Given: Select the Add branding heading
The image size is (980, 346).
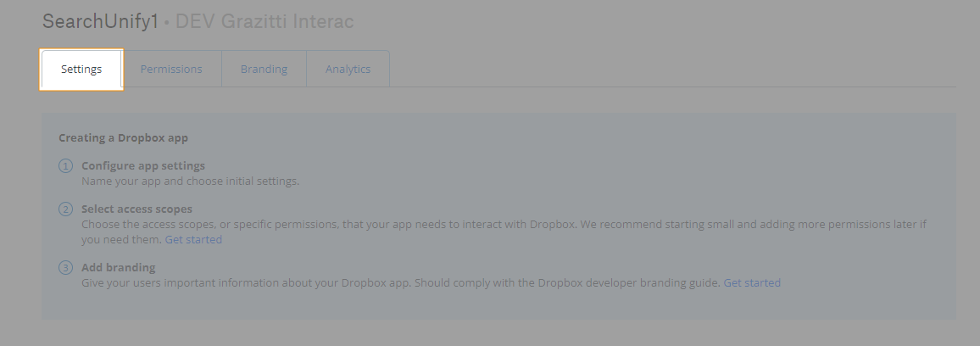Looking at the screenshot, I should click(x=118, y=268).
